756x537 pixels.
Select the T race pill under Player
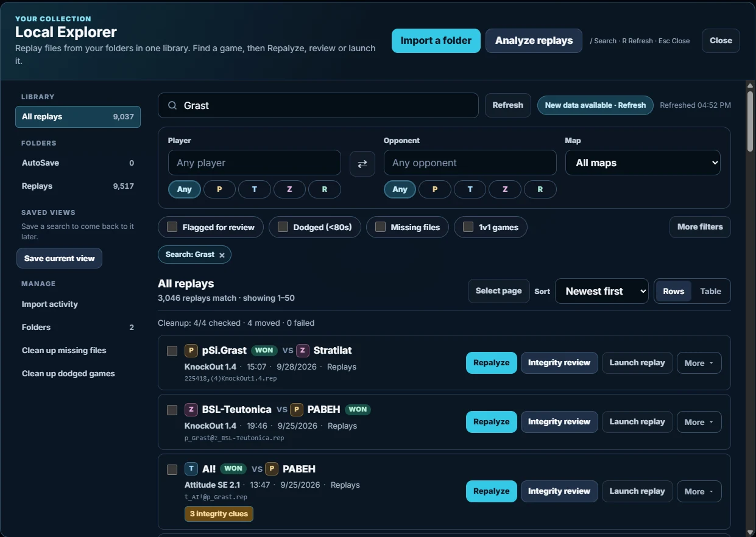[255, 189]
